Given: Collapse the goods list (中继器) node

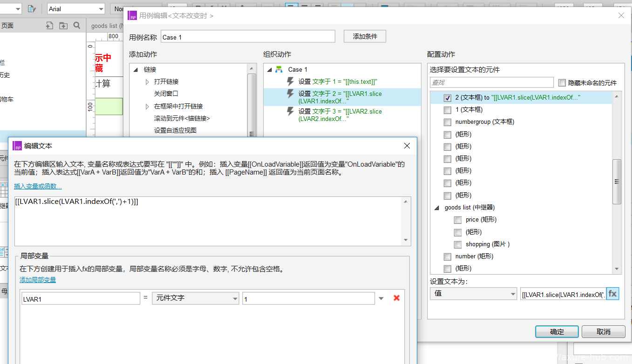Looking at the screenshot, I should (437, 208).
